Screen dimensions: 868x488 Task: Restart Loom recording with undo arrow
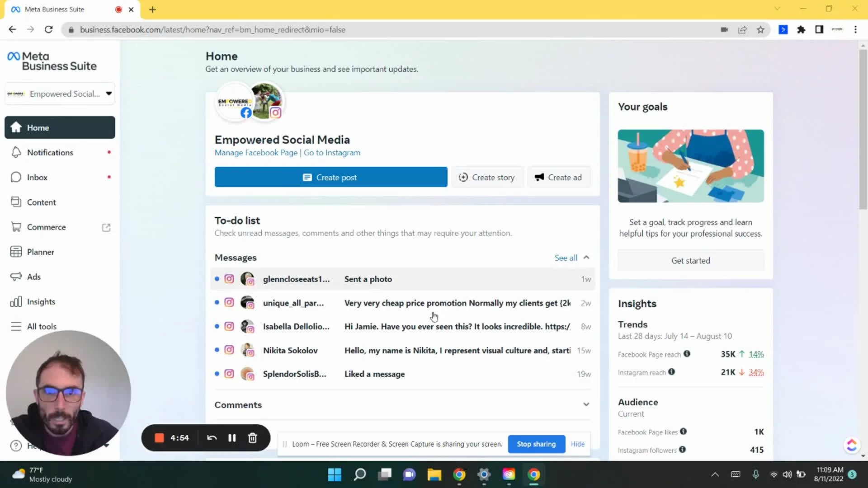(x=212, y=437)
